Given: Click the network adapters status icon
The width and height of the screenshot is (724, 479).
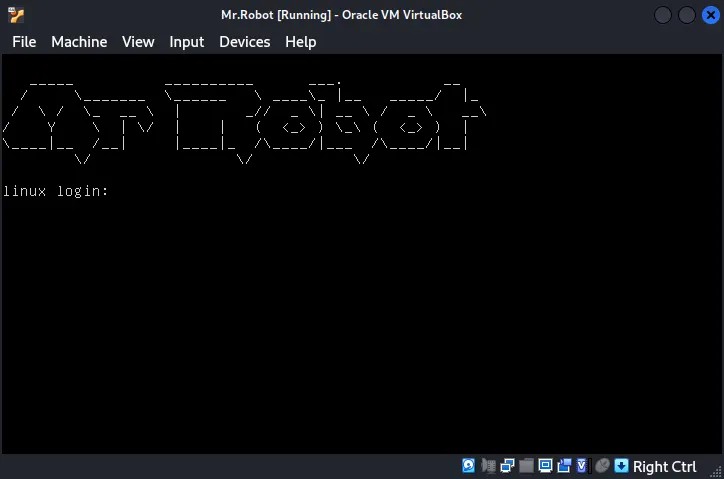Looking at the screenshot, I should (507, 466).
